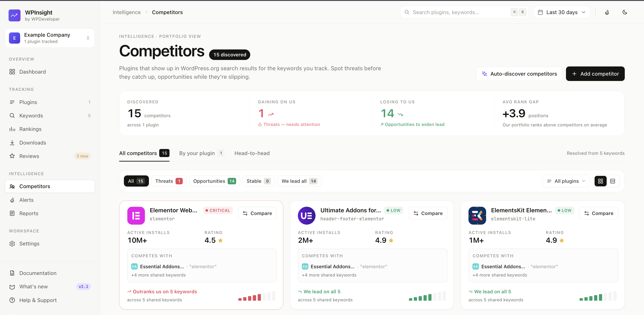
Task: Open the Last 30 days date range dropdown
Action: coord(562,12)
